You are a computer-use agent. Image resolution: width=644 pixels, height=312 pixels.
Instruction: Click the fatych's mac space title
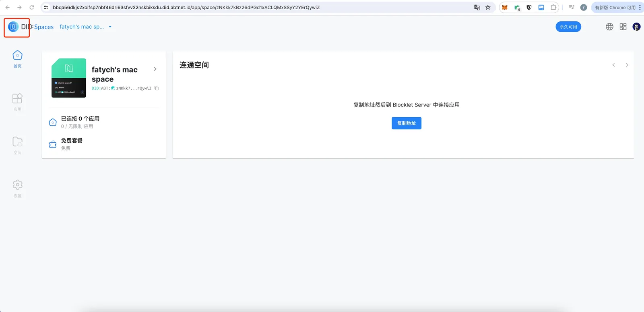(x=115, y=75)
